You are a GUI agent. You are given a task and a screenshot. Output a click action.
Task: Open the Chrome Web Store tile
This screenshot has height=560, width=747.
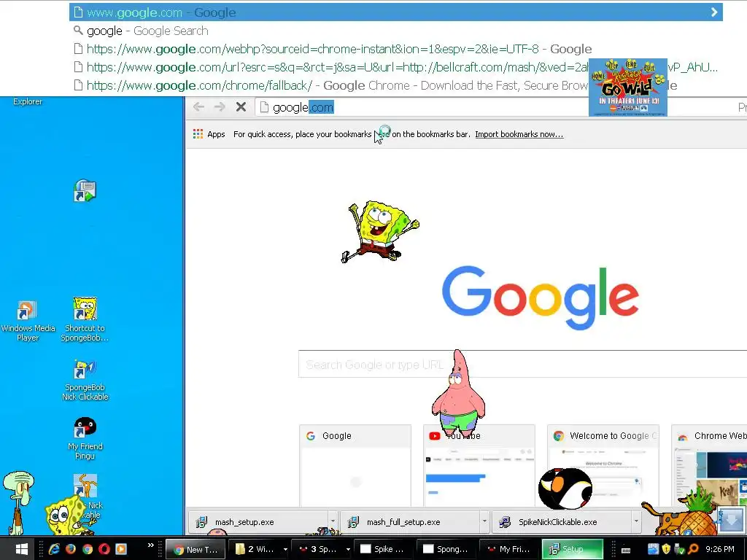pyautogui.click(x=709, y=466)
